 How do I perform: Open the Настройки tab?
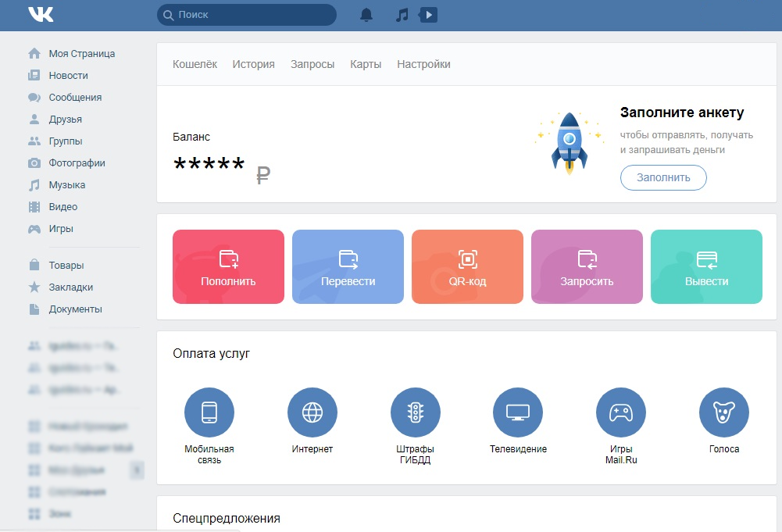[423, 64]
